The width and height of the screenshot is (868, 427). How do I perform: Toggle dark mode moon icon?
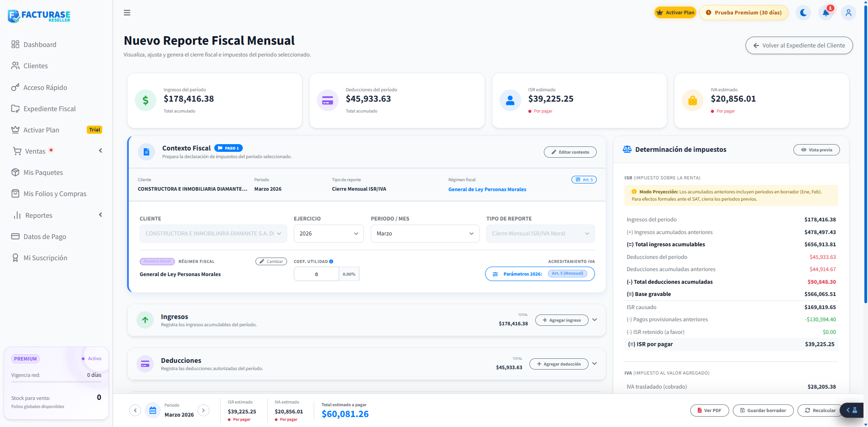[x=803, y=13]
